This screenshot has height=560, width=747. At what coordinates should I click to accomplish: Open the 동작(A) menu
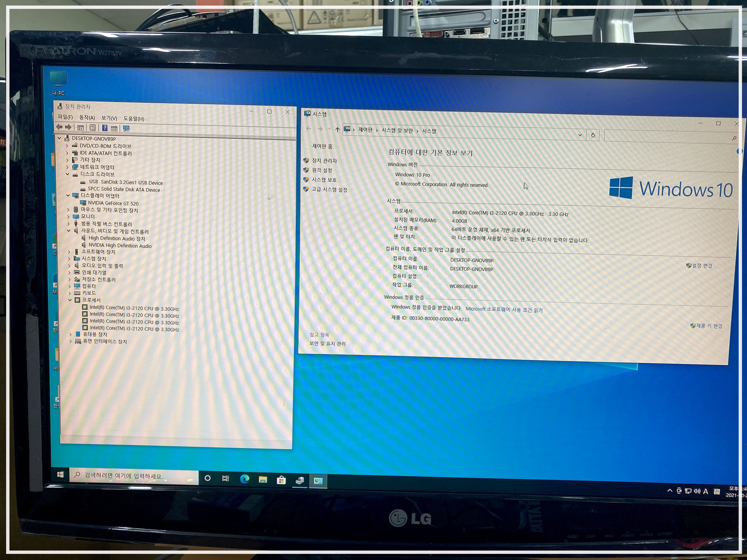click(87, 117)
